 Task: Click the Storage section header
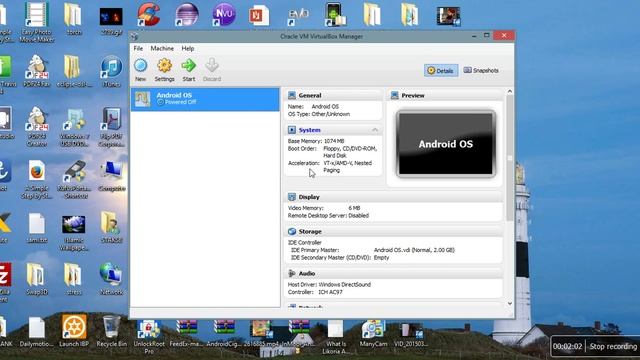click(393, 231)
